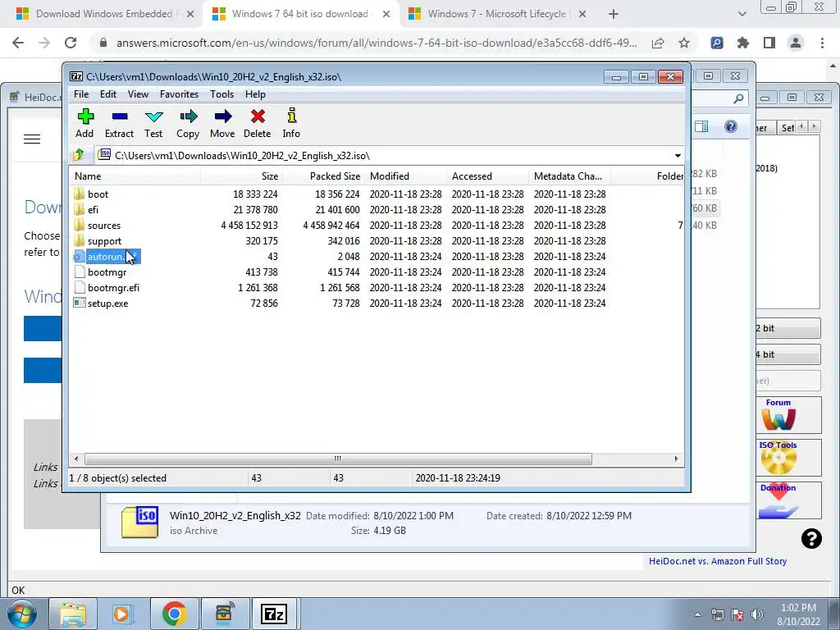Open Windows Media Player taskbar icon
The height and width of the screenshot is (630, 840).
click(x=121, y=614)
